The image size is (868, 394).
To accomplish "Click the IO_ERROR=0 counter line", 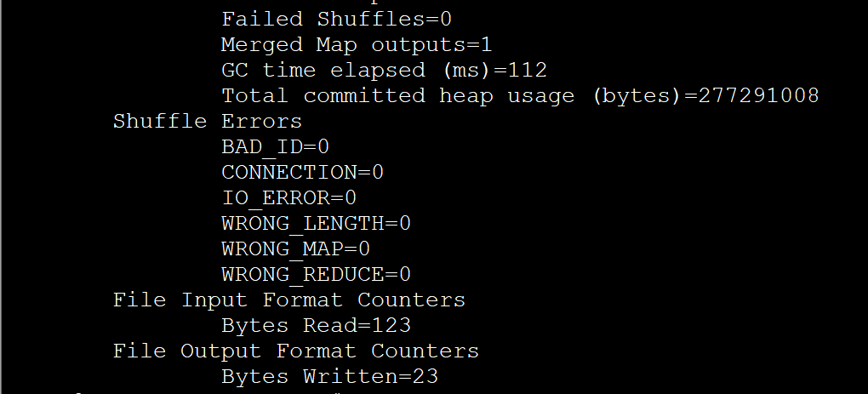I will [288, 198].
